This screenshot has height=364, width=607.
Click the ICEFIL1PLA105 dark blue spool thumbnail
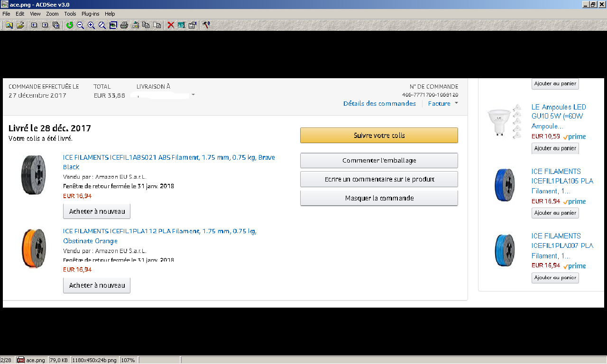coord(504,185)
